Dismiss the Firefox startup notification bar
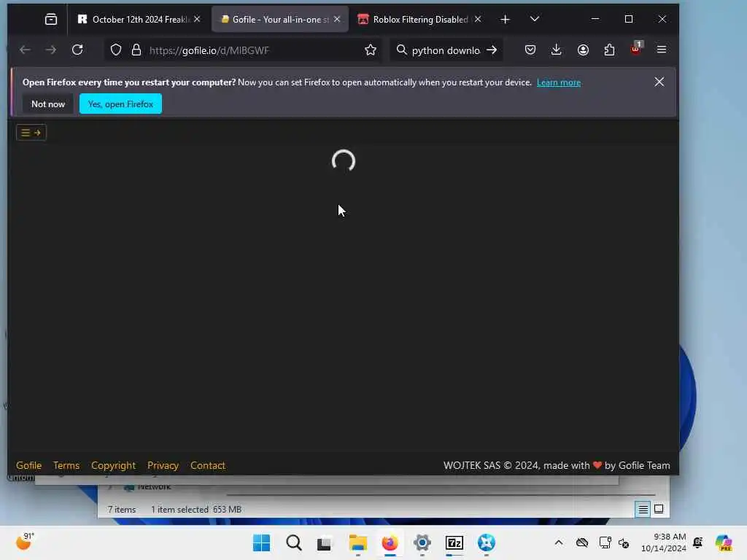The width and height of the screenshot is (747, 560). [x=659, y=82]
